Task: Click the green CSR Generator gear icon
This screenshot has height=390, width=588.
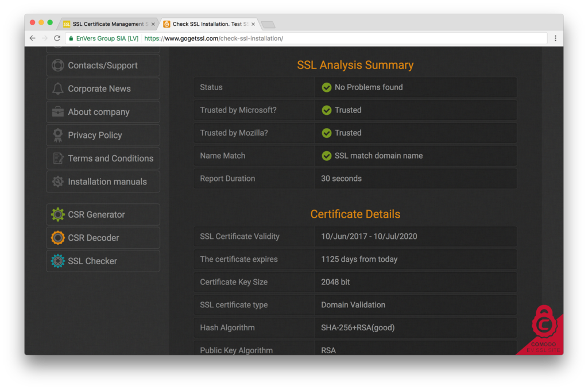Action: click(x=58, y=214)
